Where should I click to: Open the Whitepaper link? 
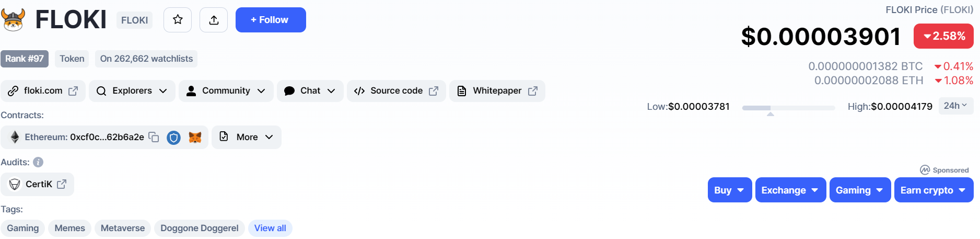click(x=497, y=91)
